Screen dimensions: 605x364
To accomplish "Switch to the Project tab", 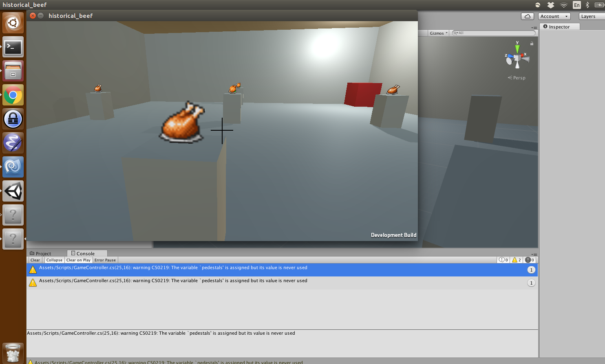I will pos(41,253).
